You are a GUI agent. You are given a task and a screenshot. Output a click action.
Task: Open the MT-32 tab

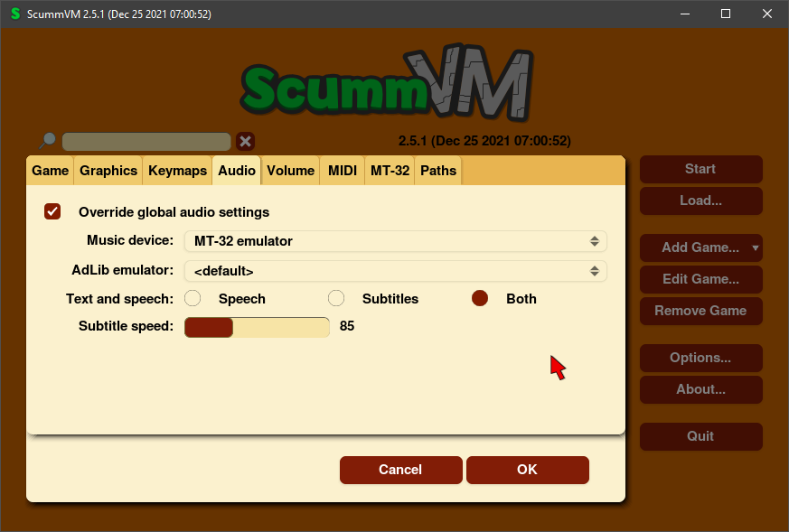click(x=390, y=170)
